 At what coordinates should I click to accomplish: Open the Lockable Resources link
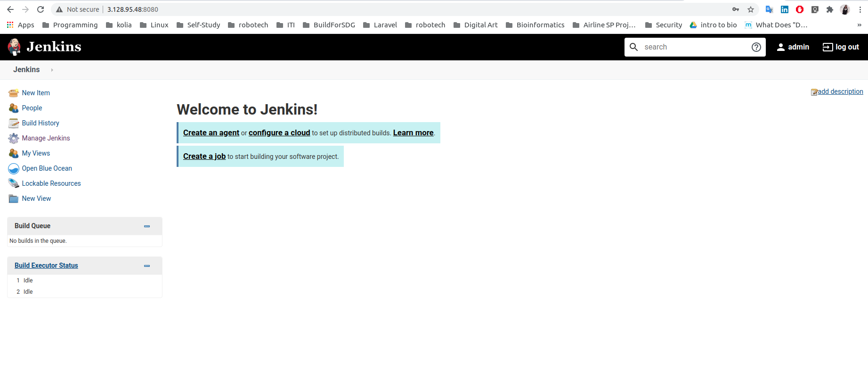pyautogui.click(x=51, y=183)
